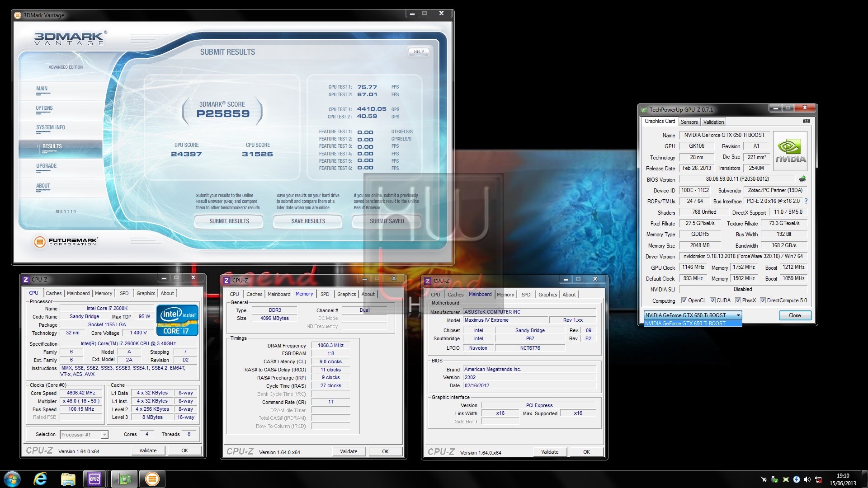Open the GPU selection dropdown in GPU-Z
The image size is (868, 488).
click(x=693, y=315)
